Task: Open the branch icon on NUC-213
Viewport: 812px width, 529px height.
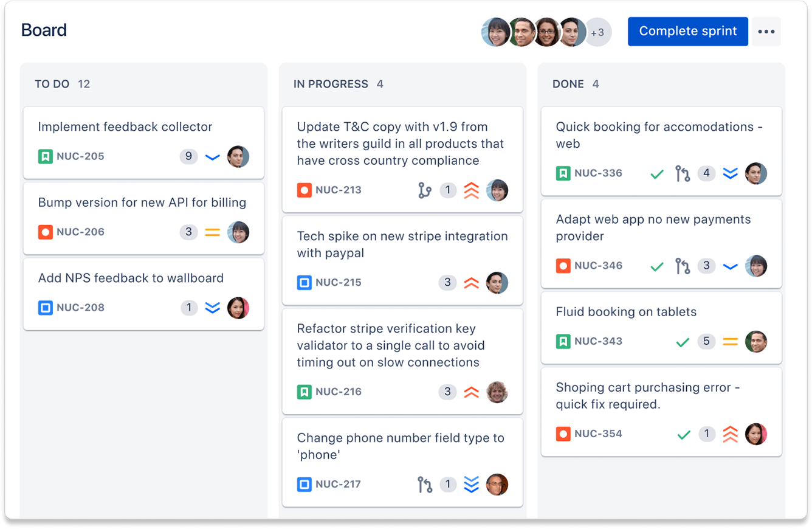Action: [x=425, y=190]
